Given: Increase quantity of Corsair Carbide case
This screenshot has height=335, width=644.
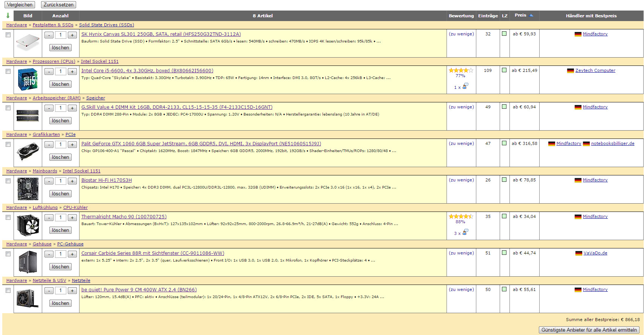Looking at the screenshot, I should [72, 254].
